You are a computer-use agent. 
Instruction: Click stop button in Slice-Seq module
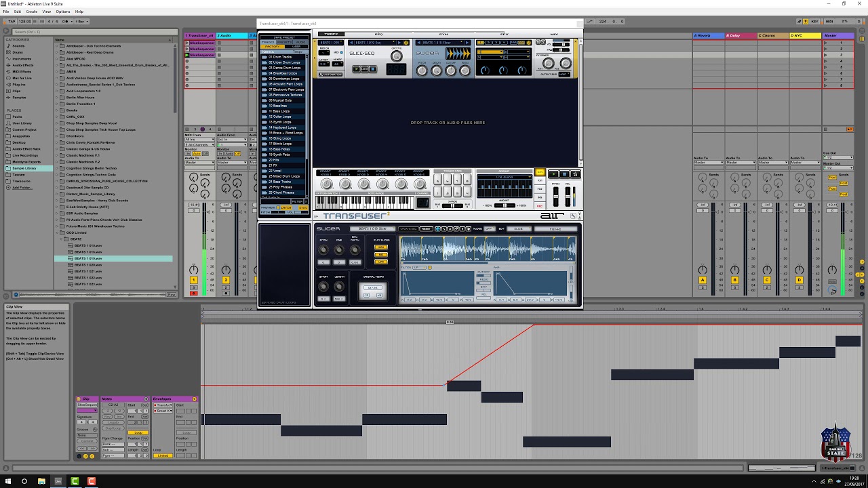pos(372,69)
